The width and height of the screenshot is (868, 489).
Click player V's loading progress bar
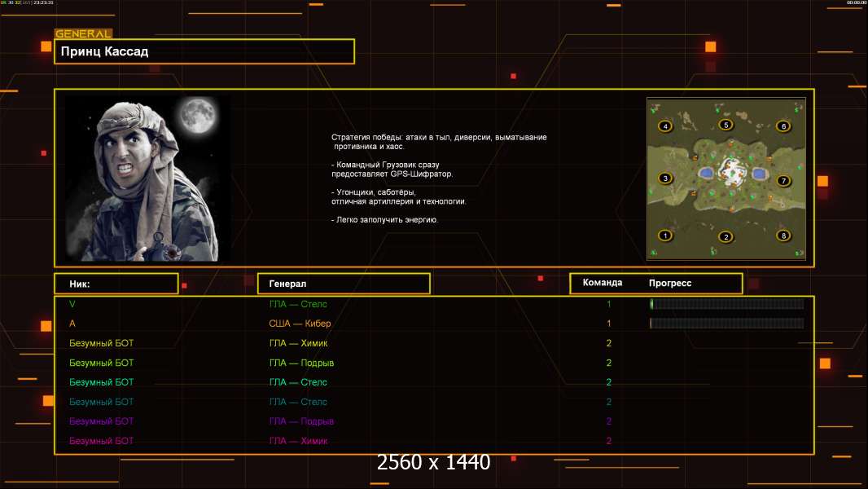[x=727, y=303]
